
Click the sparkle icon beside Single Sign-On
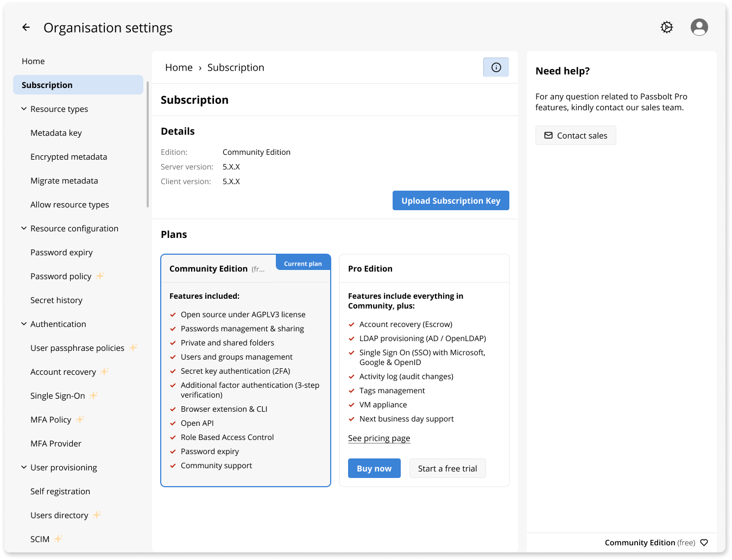pos(93,395)
